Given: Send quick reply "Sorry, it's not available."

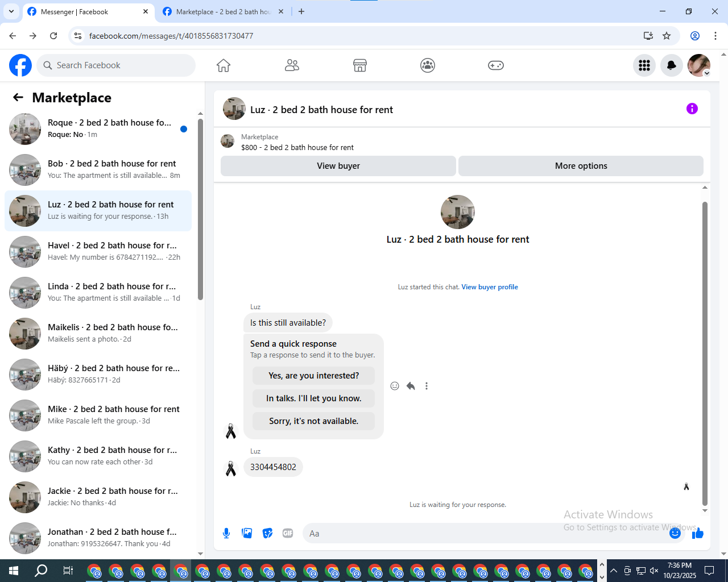Looking at the screenshot, I should coord(313,421).
